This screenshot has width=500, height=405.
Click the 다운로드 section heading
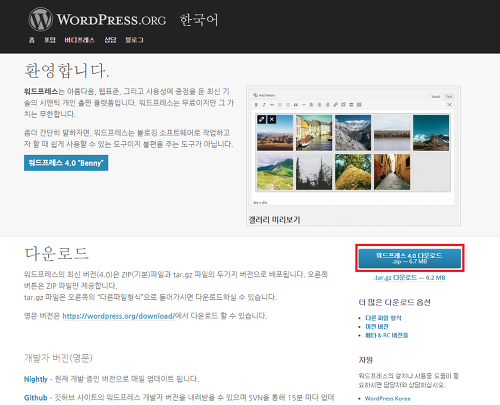coord(57,253)
